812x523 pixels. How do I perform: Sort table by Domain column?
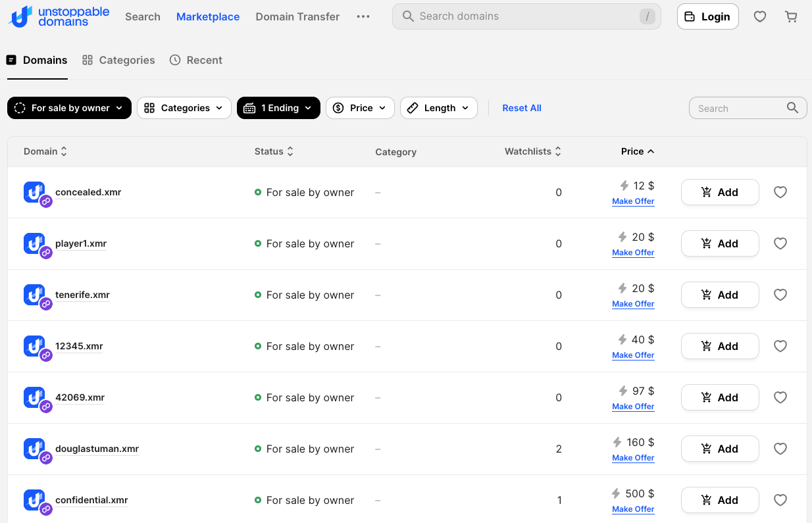[45, 151]
